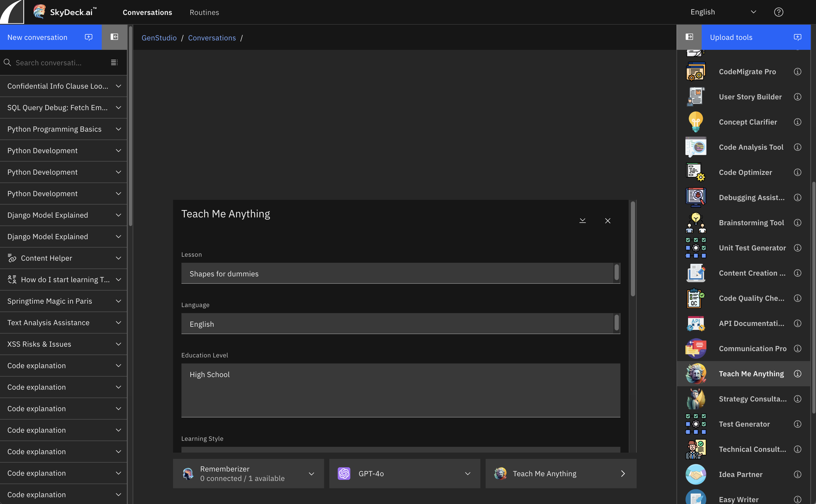Click the GenStudio breadcrumb link
816x504 pixels.
[159, 38]
